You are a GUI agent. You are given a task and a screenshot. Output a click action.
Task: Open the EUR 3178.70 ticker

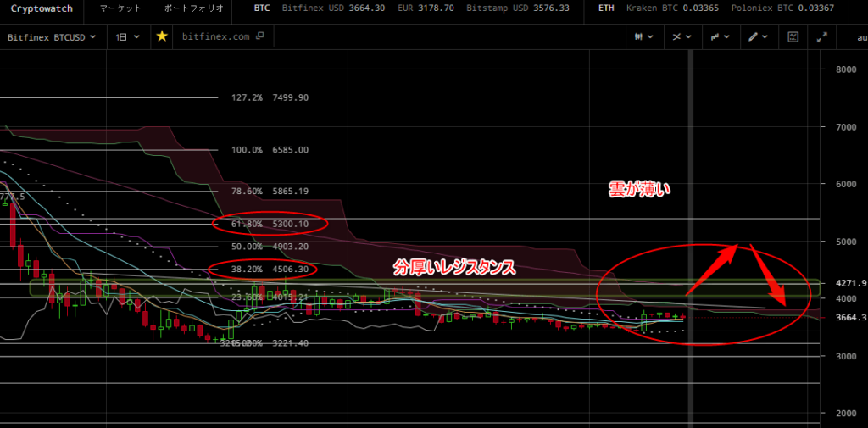pos(426,8)
